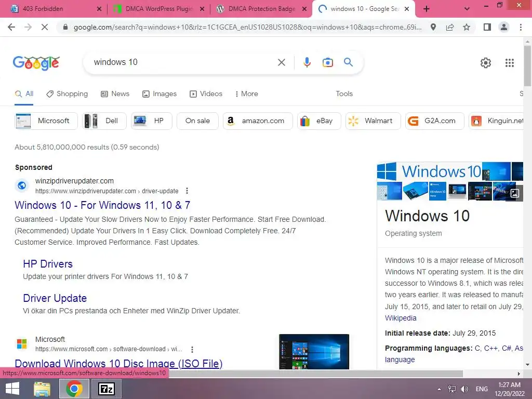
Task: Open Download Windows 10 Disc Image link
Action: (118, 363)
